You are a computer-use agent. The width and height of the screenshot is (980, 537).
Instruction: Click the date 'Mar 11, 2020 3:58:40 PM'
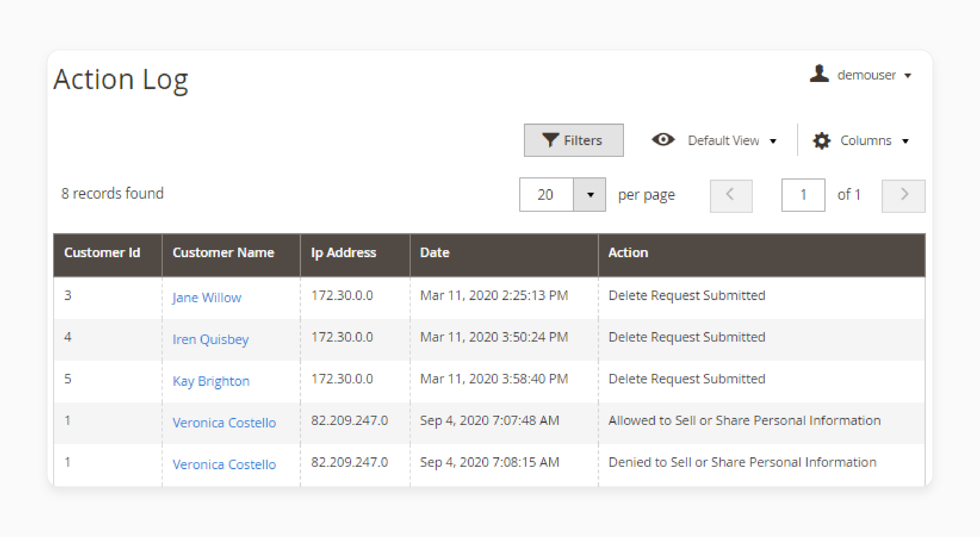coord(494,379)
